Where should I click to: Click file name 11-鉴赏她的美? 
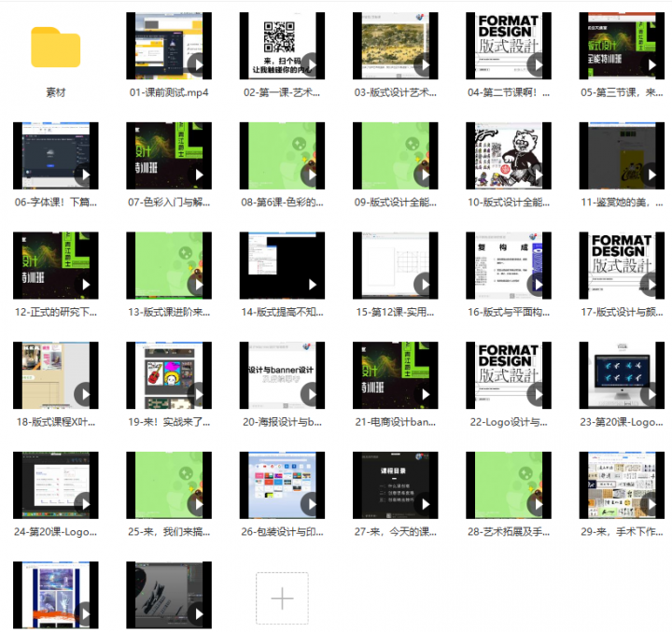point(622,202)
